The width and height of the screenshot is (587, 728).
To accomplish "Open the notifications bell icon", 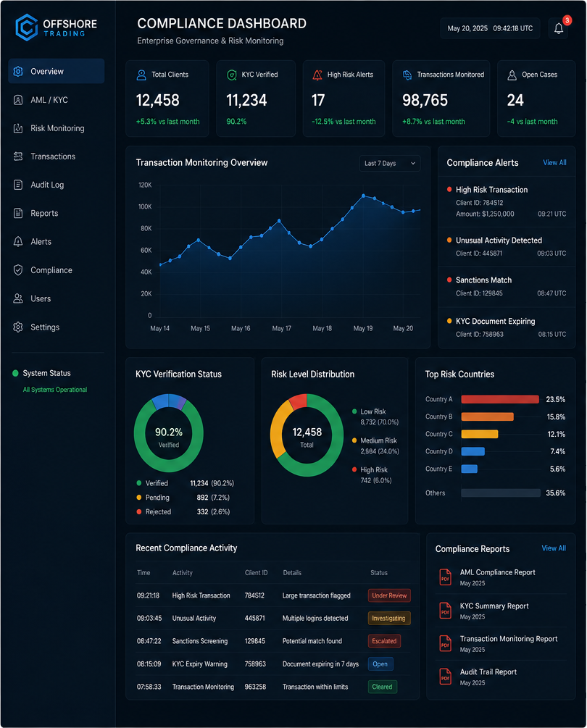I will click(559, 28).
